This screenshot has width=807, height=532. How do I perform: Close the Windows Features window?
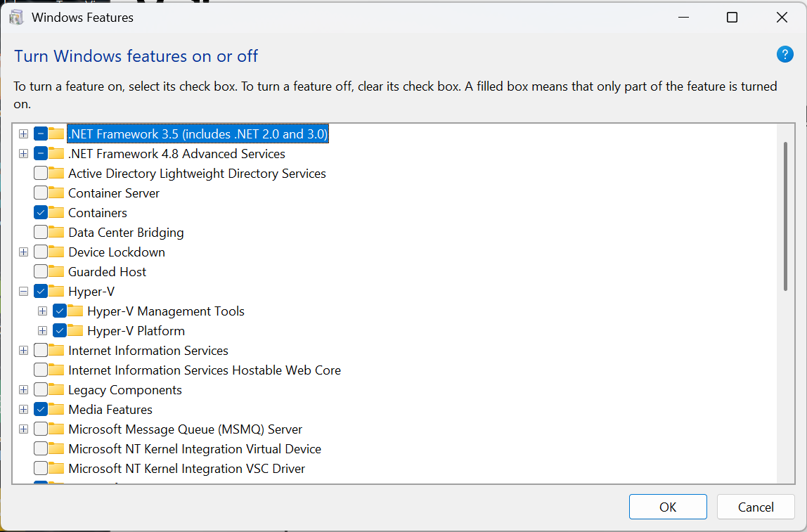[x=782, y=17]
